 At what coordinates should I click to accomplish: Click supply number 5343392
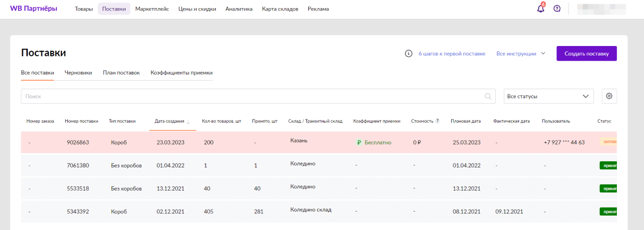point(78,212)
